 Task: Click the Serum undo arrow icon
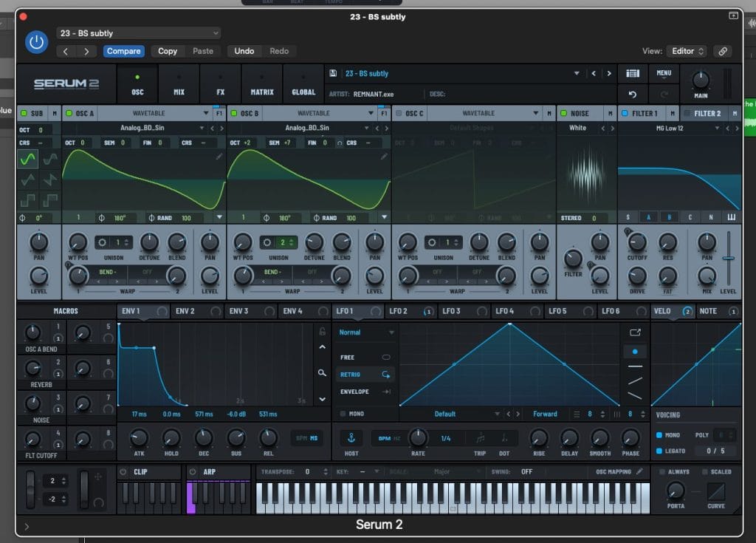(x=633, y=94)
